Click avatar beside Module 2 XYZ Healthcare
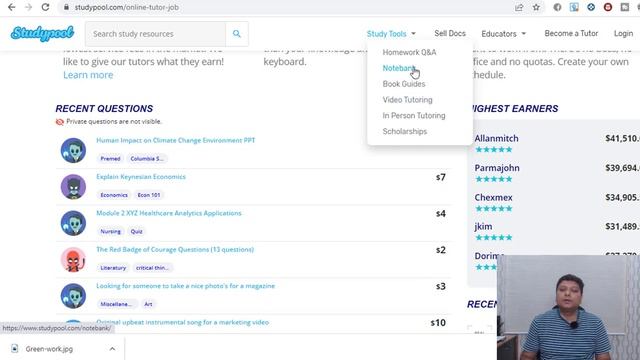Viewport: 640px width, 360px height. coord(73,223)
